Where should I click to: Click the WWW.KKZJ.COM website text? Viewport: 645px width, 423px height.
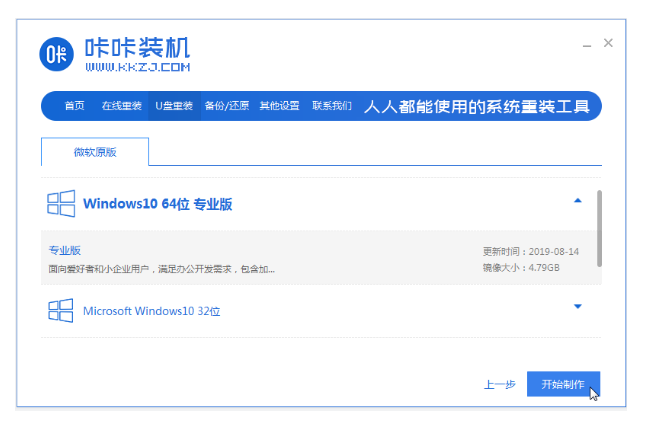coord(138,67)
